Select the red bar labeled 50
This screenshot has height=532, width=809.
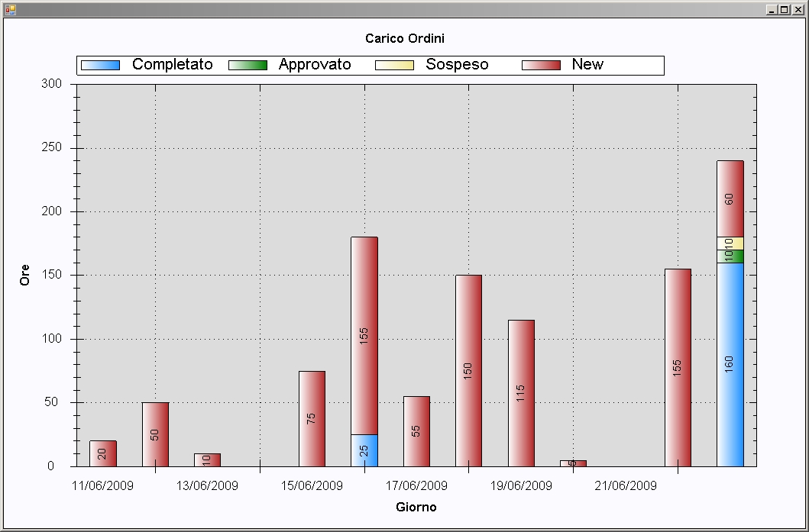click(155, 434)
